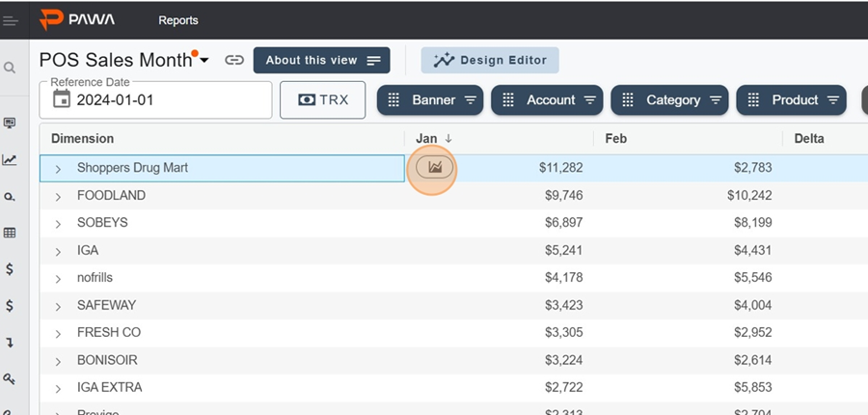868x415 pixels.
Task: Click the $3,423 Jan value
Action: coord(563,305)
